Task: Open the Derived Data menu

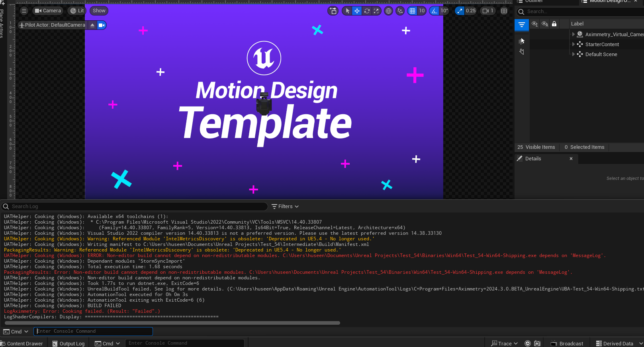Action: [x=619, y=343]
